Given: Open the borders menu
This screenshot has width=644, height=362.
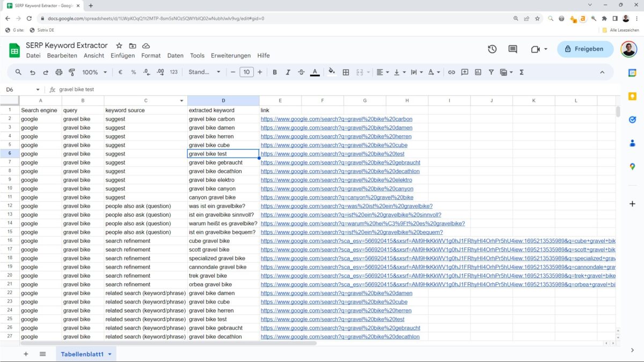Looking at the screenshot, I should tap(346, 72).
